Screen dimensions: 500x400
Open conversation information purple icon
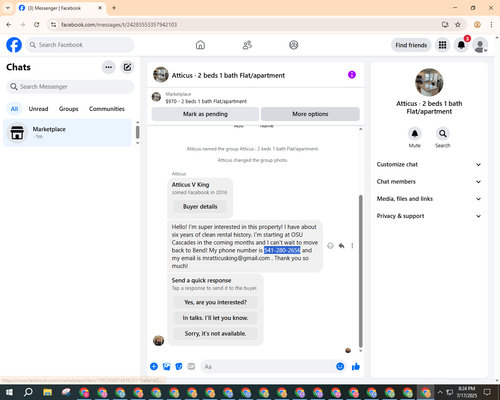(x=352, y=75)
